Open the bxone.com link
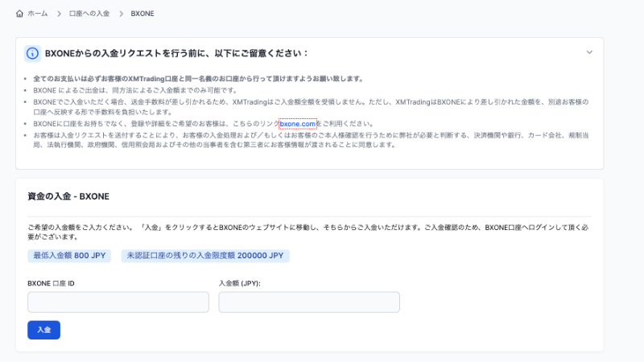This screenshot has width=644, height=362. click(298, 124)
